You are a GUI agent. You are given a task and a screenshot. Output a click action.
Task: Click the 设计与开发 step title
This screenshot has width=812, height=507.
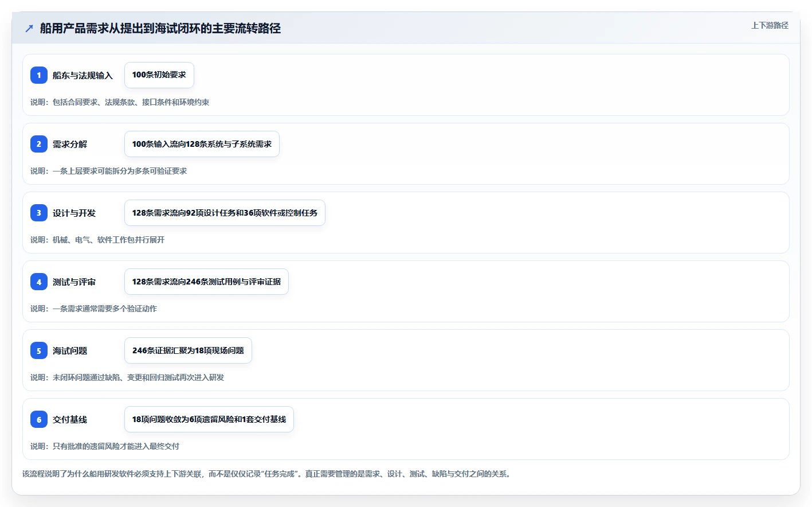click(74, 213)
